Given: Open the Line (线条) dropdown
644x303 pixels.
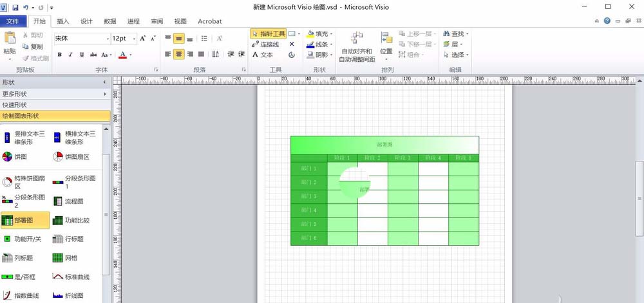Looking at the screenshot, I should (319, 44).
